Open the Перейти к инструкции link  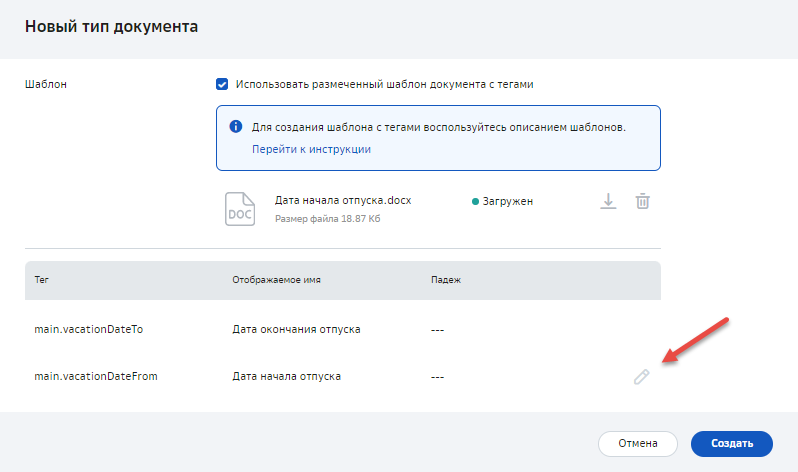coord(311,149)
